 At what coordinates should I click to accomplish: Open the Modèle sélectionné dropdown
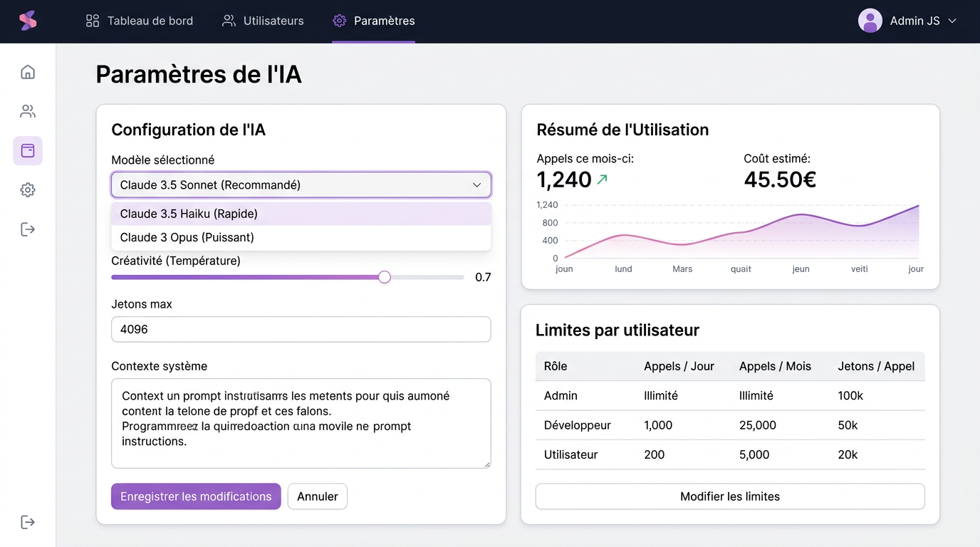[301, 185]
